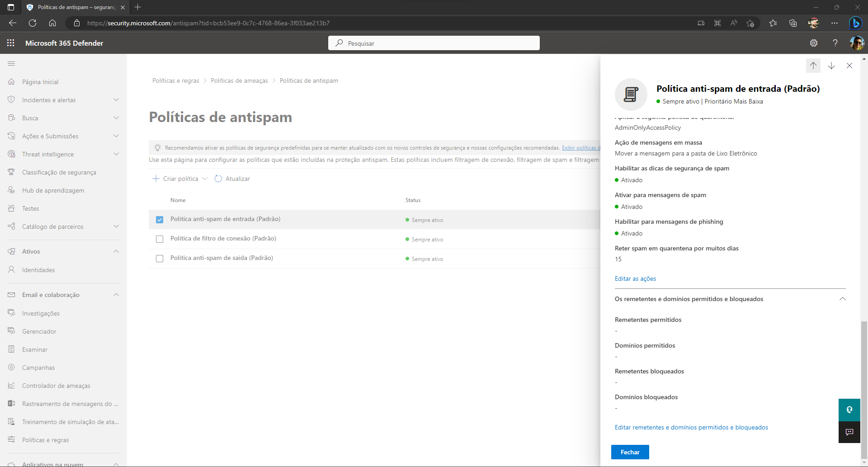Click Editar remetentes e domínios link

pyautogui.click(x=691, y=427)
